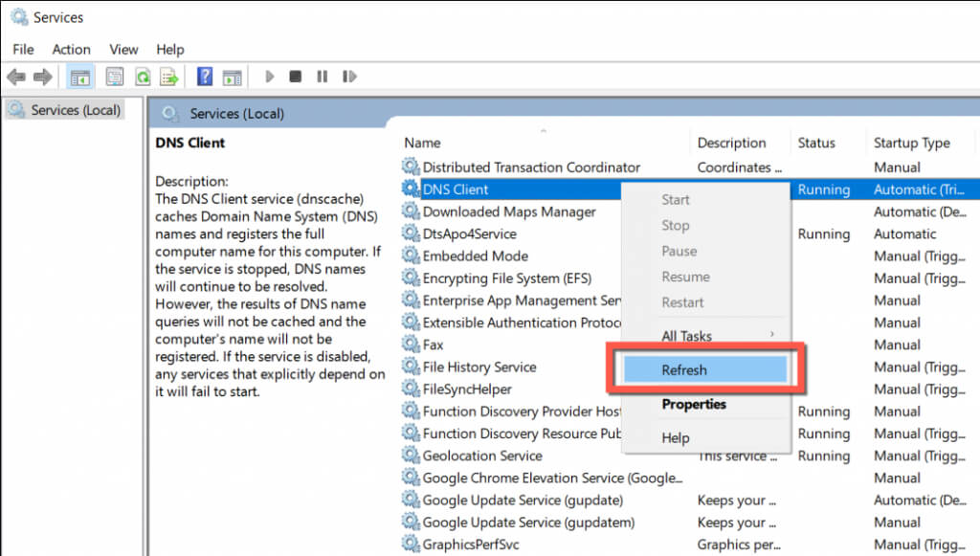
Task: Select the Geolocation Service row
Action: 482,456
